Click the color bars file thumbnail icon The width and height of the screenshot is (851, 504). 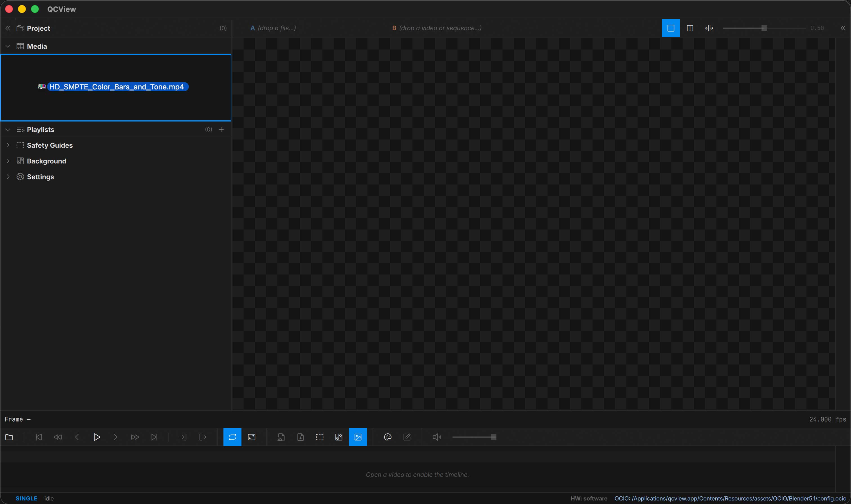(x=42, y=87)
